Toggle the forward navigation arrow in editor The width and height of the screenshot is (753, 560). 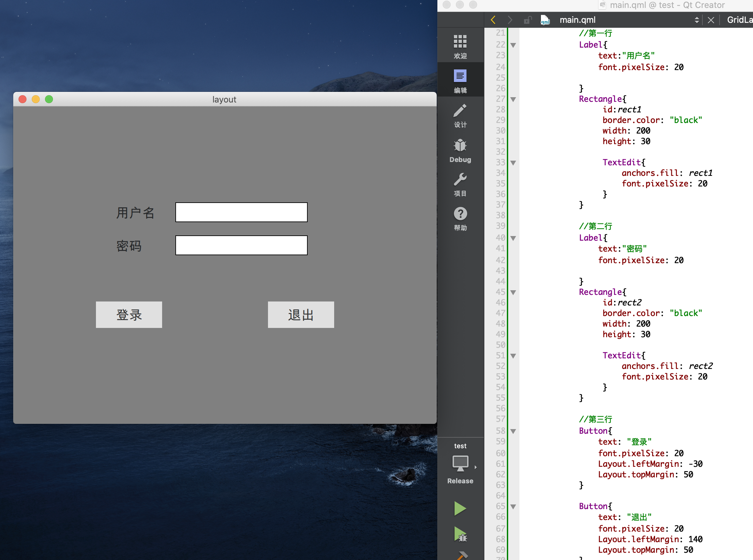click(509, 20)
